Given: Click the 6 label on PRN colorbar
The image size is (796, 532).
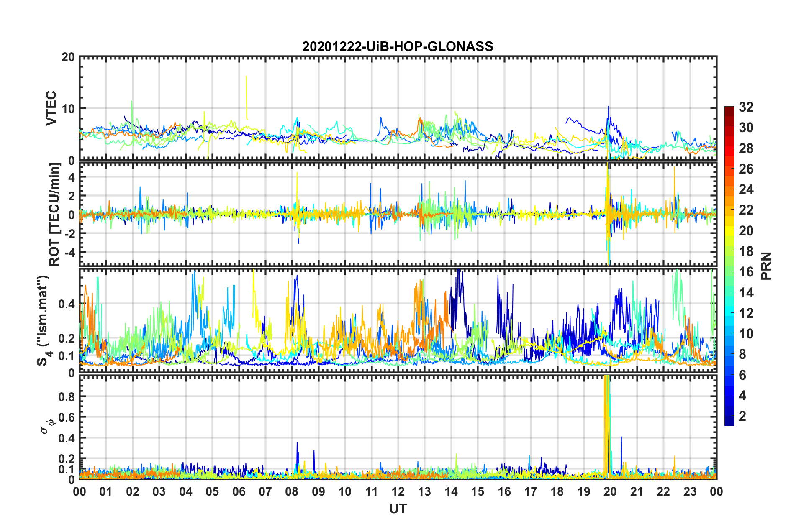Looking at the screenshot, I should pyautogui.click(x=742, y=375).
